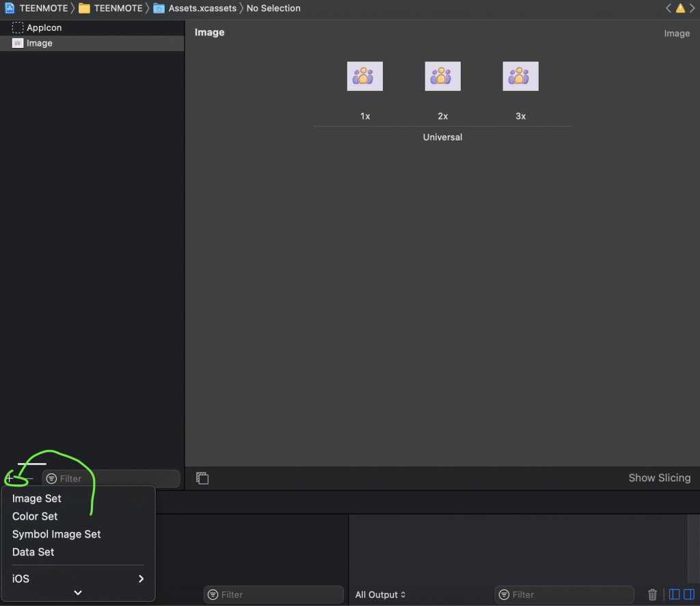Viewport: 700px width, 606px height.
Task: Open the TEENMOTE folder breadcrumb
Action: [111, 8]
